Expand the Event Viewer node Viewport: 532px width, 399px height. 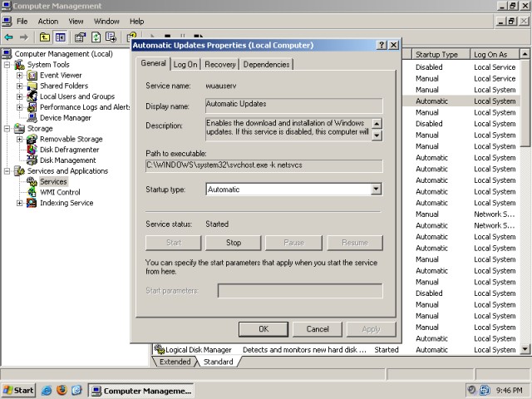20,76
